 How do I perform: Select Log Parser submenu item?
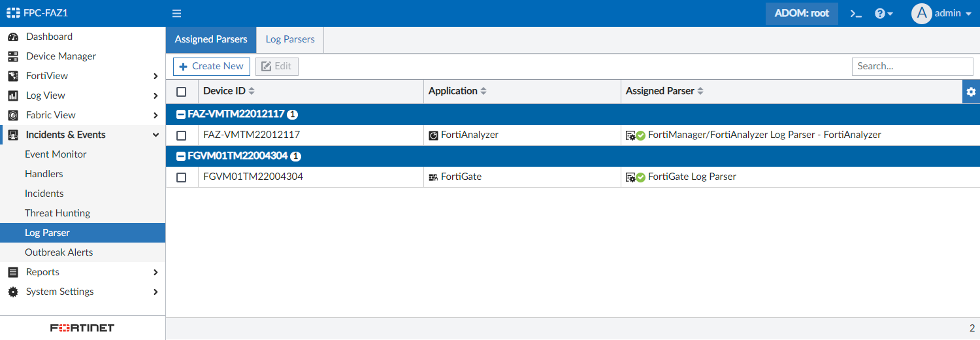click(82, 233)
